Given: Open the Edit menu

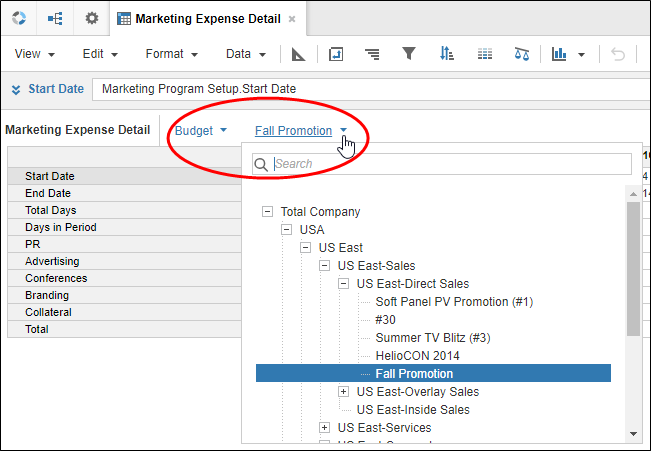Looking at the screenshot, I should tap(100, 54).
